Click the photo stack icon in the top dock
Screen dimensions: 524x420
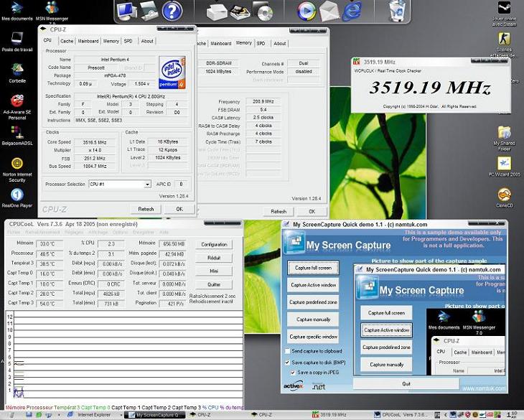tap(240, 12)
